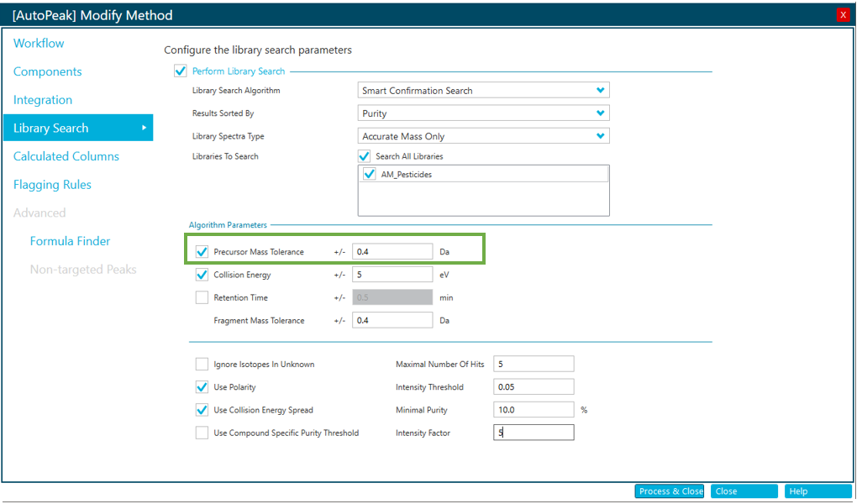Uncheck the AM_Pesticides library
This screenshot has height=504, width=862.
point(369,174)
